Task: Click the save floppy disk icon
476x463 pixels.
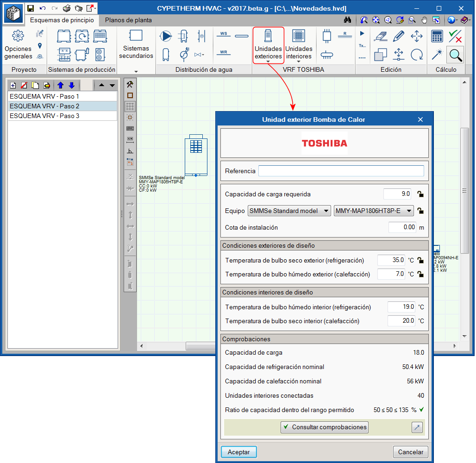Action: (31, 8)
